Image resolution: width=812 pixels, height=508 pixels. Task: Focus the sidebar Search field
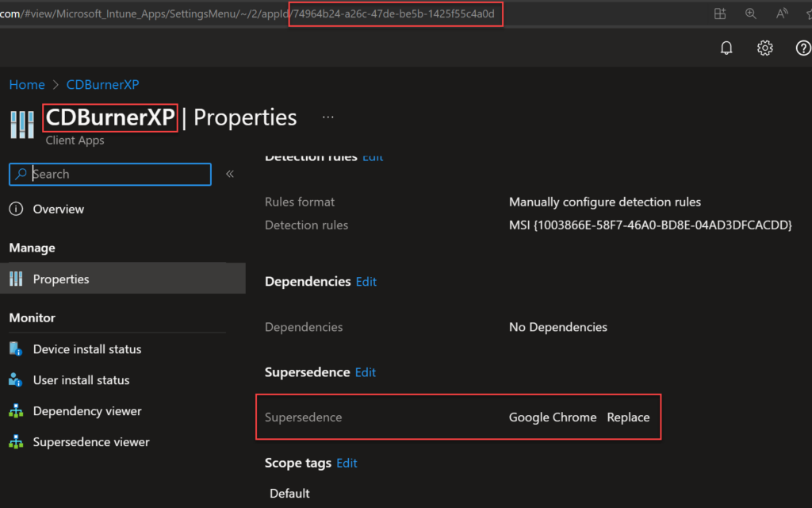(110, 174)
